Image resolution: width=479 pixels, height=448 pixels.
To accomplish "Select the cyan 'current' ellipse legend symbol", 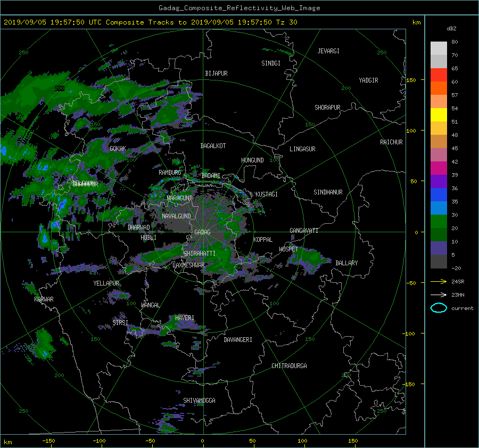I will pyautogui.click(x=439, y=308).
